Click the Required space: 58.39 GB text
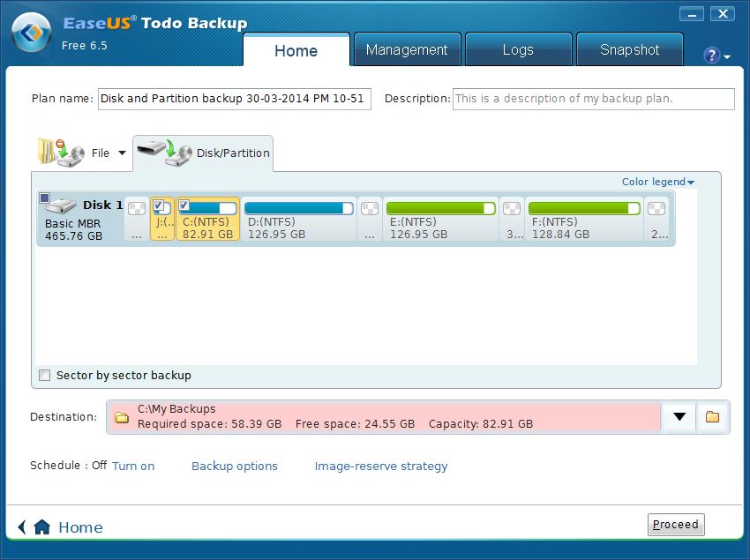The height and width of the screenshot is (560, 750). tap(209, 423)
